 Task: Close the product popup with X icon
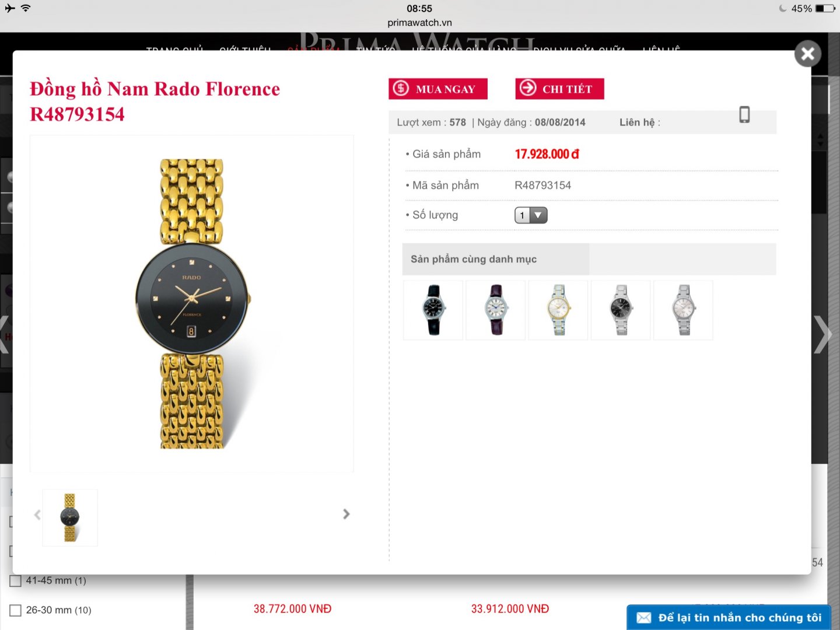[x=808, y=54]
